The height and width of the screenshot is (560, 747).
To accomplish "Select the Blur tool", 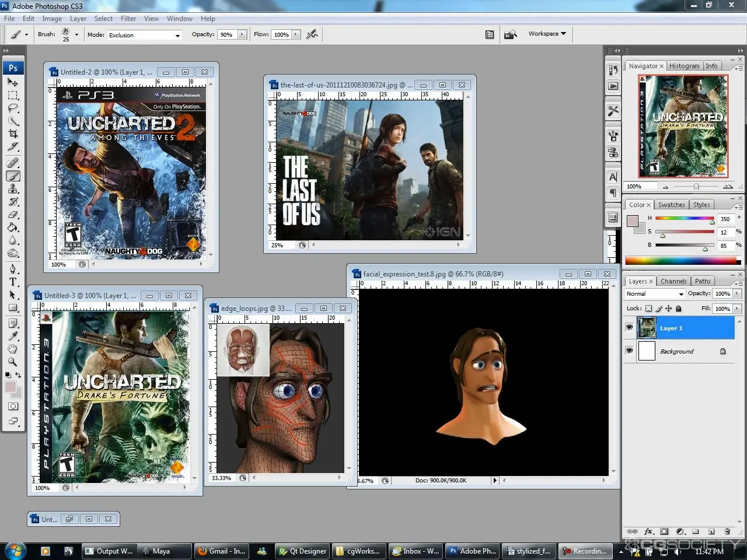I will 13,240.
